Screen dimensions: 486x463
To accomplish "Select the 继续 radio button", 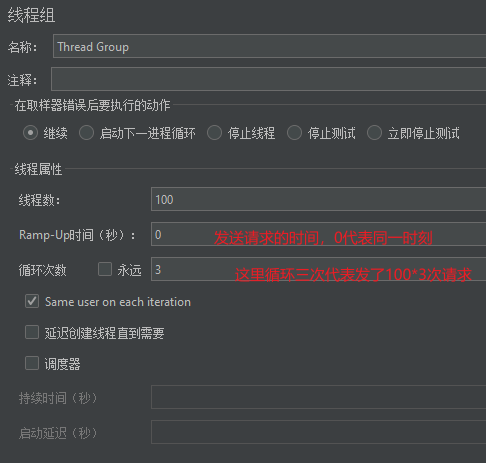I will click(x=30, y=133).
